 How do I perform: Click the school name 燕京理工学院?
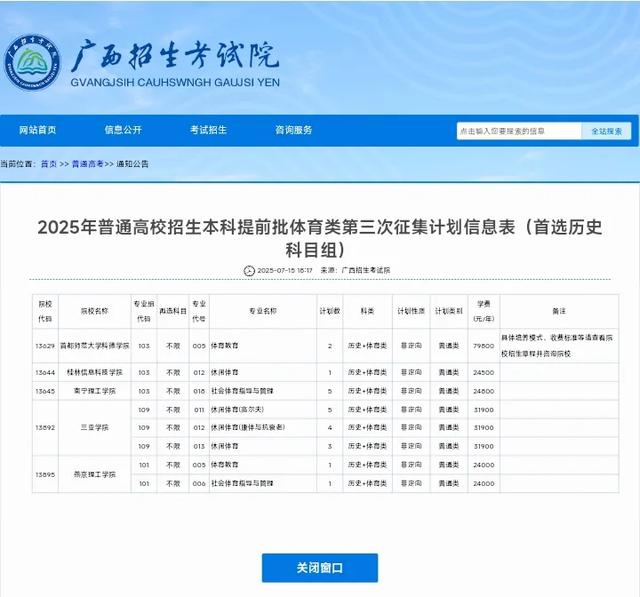click(x=94, y=475)
